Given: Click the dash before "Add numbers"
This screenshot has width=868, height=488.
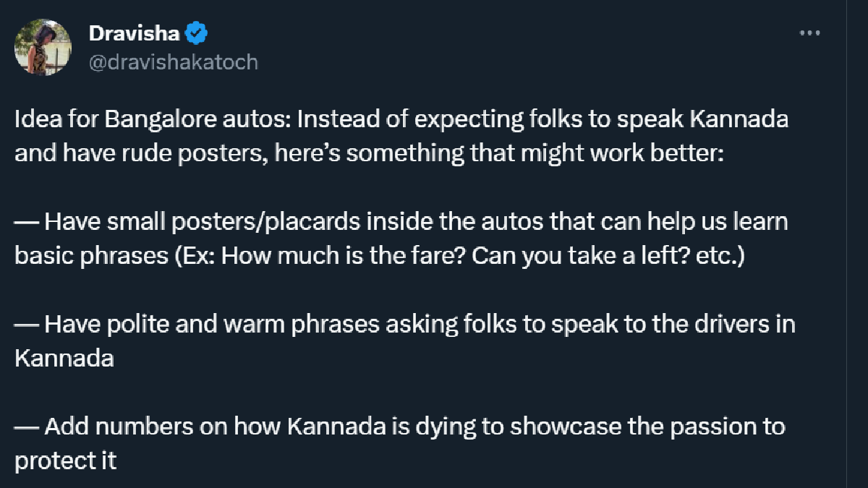Looking at the screenshot, I should pos(27,426).
